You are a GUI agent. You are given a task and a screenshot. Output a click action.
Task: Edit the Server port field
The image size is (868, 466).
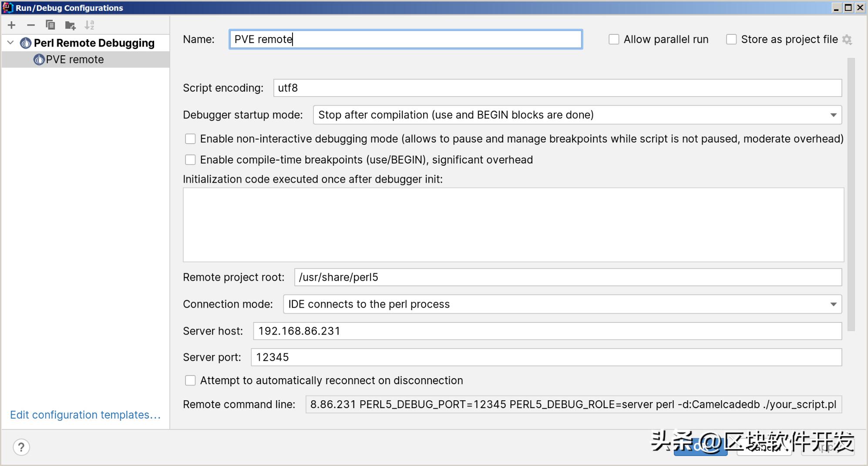coord(546,357)
